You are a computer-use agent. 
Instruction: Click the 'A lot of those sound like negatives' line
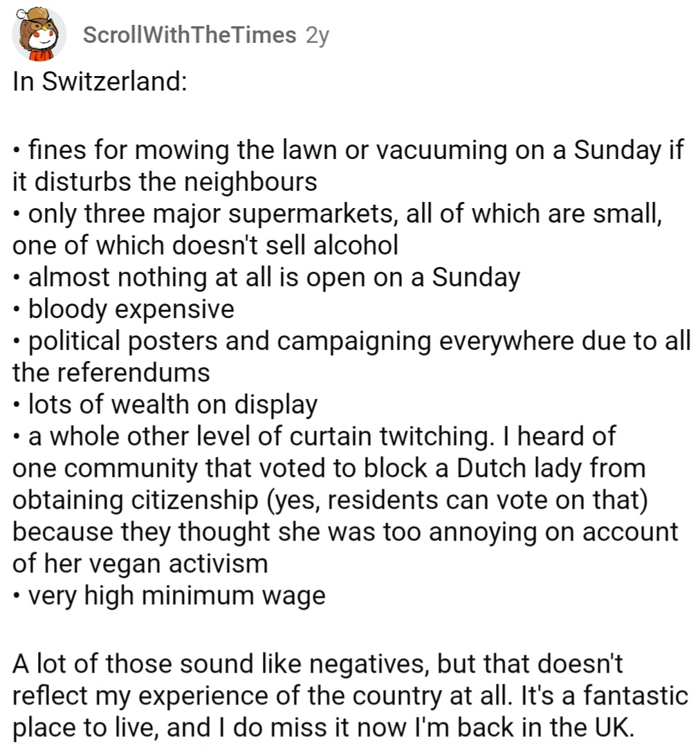pos(317,664)
